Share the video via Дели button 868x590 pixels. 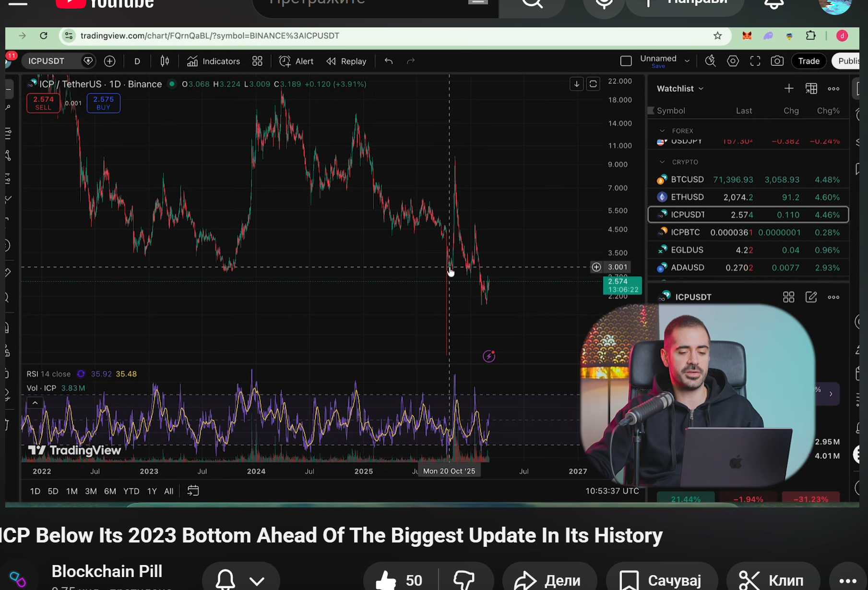tap(549, 580)
